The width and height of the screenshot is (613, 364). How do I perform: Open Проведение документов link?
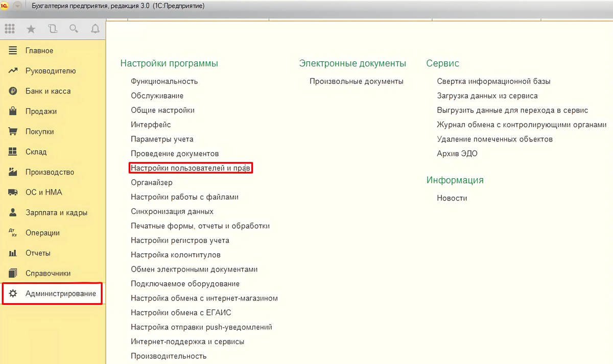175,153
